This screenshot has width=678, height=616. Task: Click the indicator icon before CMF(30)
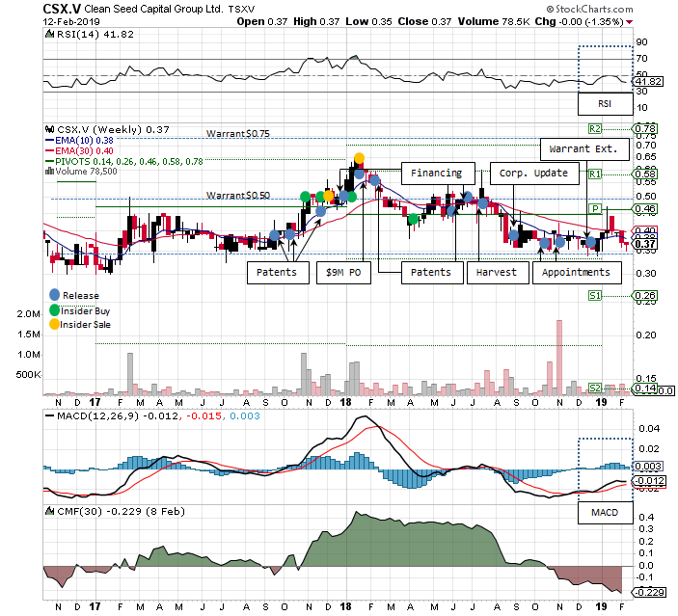point(49,511)
